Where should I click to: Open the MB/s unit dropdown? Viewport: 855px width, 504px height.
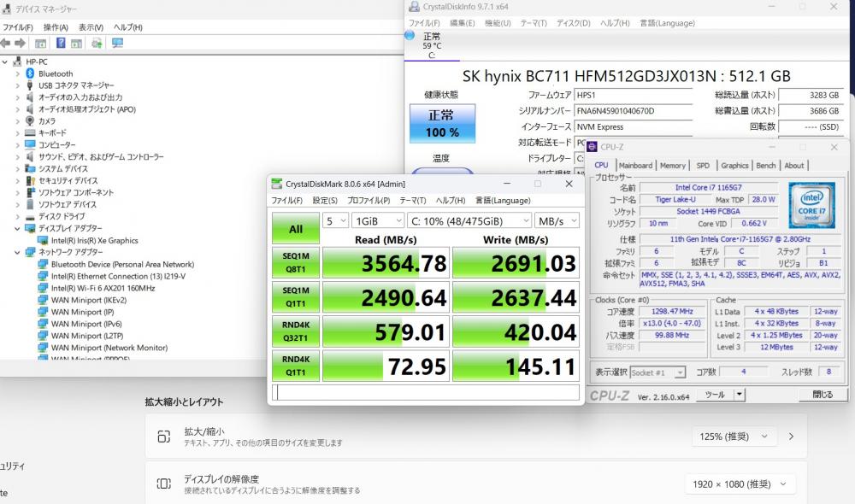point(557,220)
